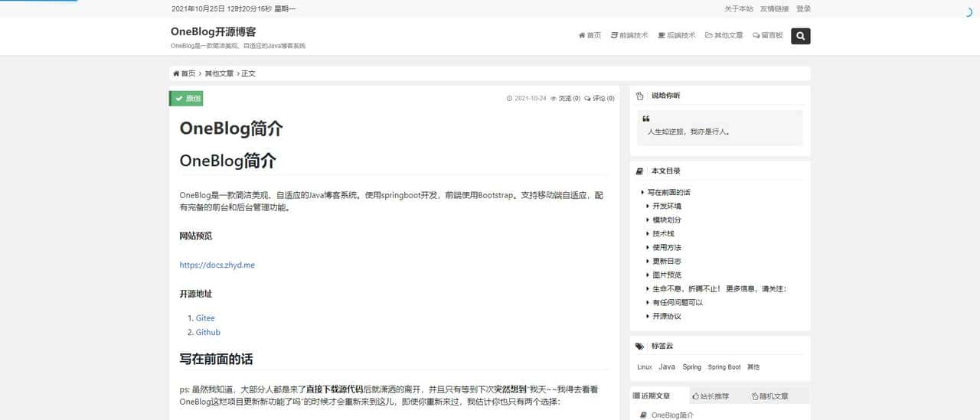
Task: Switch to the 站长推荐 tab
Action: tap(710, 396)
